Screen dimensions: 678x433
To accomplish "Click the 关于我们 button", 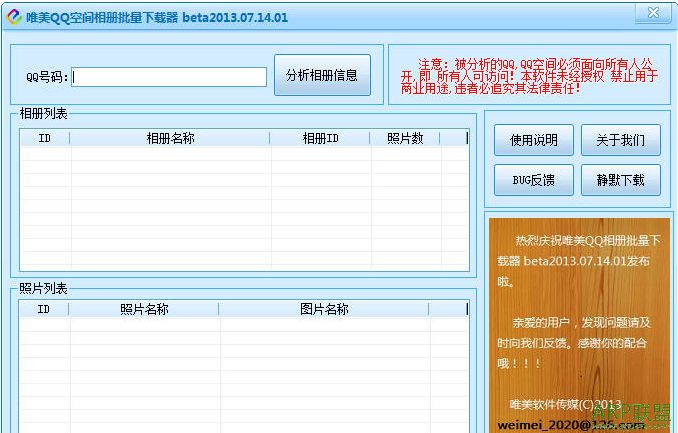I will tap(620, 140).
